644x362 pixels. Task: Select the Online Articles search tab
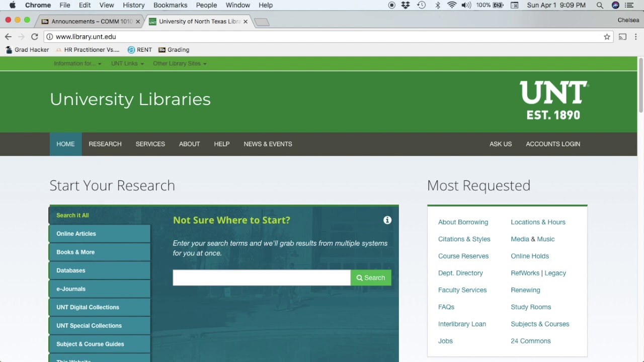[x=100, y=234]
